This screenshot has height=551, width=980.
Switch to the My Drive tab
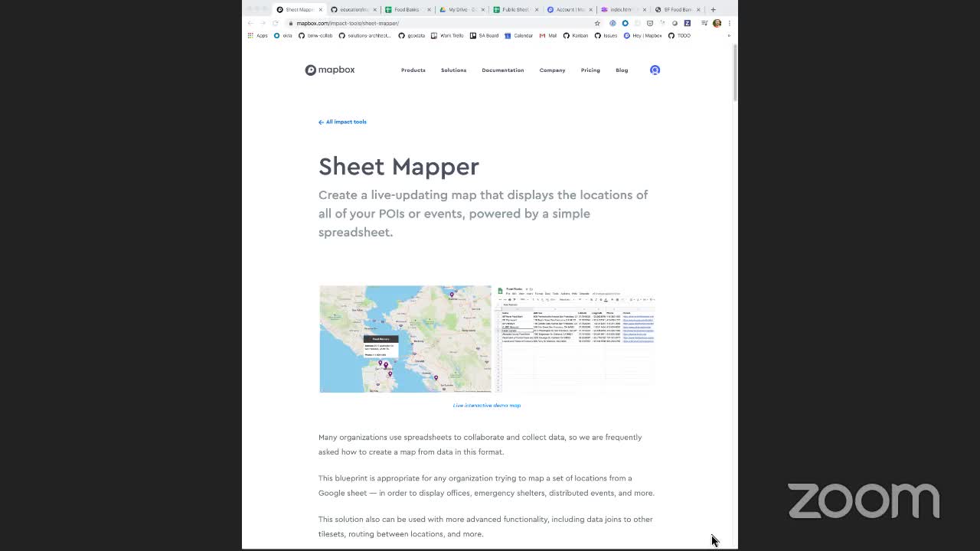462,9
